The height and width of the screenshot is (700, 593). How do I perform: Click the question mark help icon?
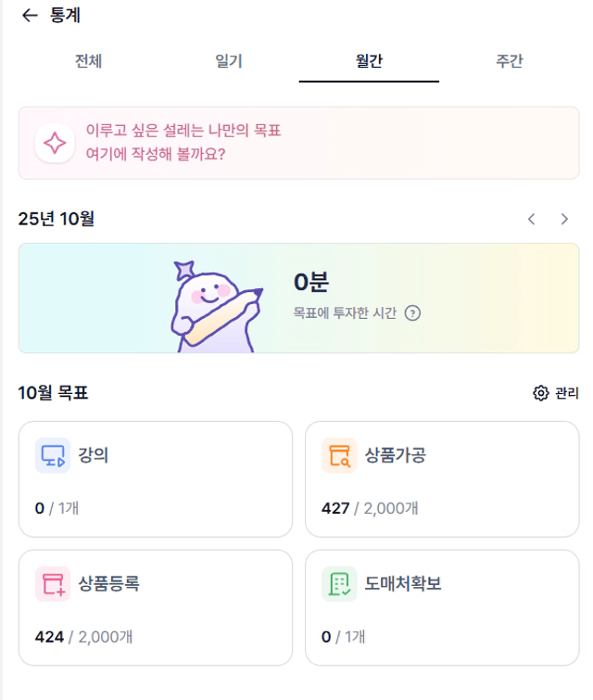tap(413, 313)
